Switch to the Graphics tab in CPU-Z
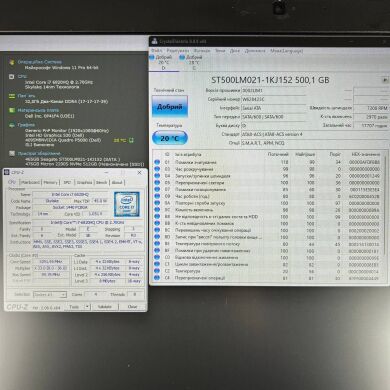 (x=84, y=182)
